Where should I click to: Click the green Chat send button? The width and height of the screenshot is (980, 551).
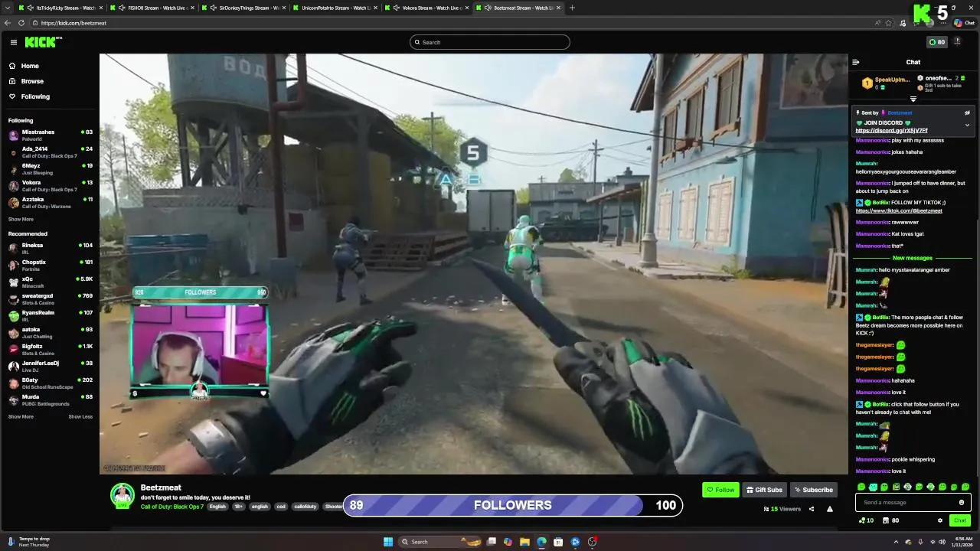click(960, 520)
